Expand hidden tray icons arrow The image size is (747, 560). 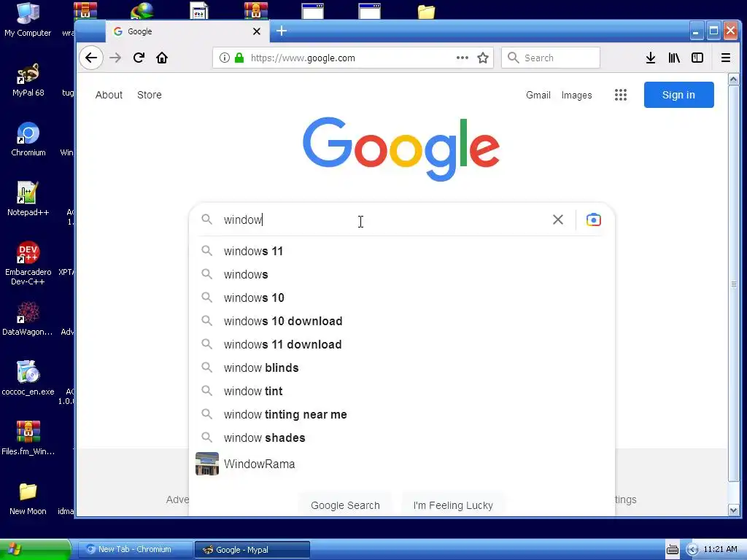pos(692,550)
